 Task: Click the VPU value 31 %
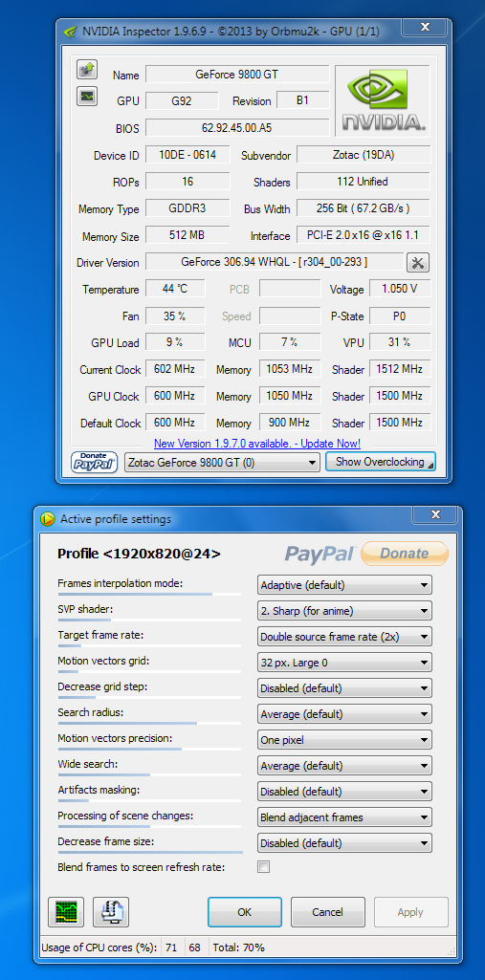tap(399, 342)
